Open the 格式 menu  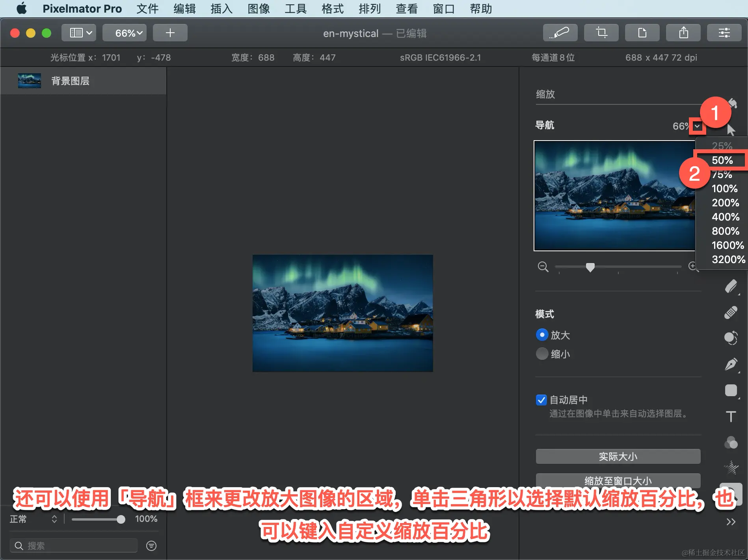[333, 9]
